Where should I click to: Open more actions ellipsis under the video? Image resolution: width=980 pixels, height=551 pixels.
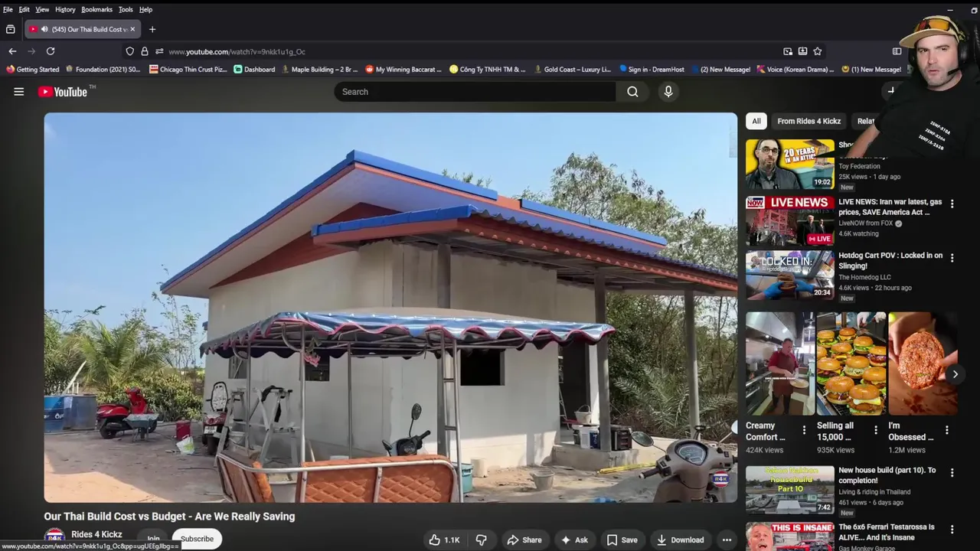(727, 540)
